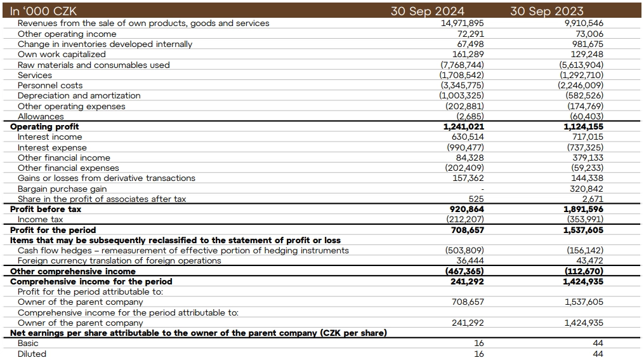Click 'Profit for the period attributable to:' label
Viewport: 644px width, 360px height.
90,292
